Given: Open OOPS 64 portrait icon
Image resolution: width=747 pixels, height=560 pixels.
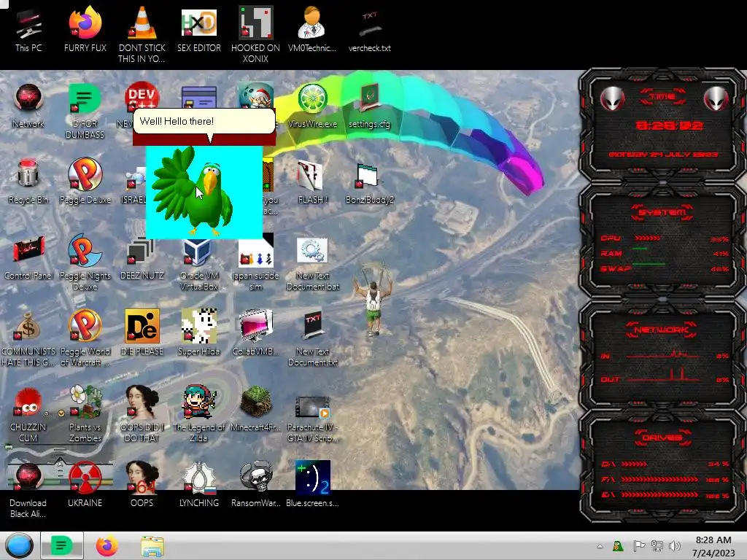Looking at the screenshot, I should 142,484.
